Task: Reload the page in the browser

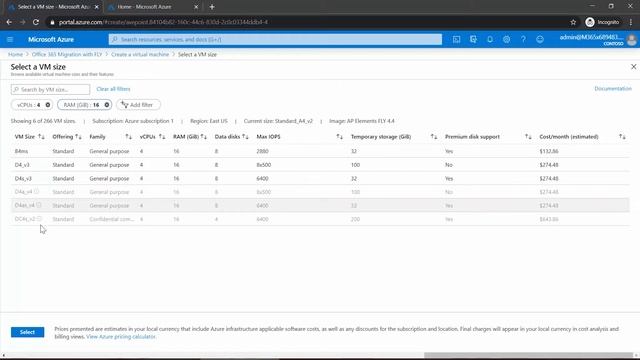Action: 36,22
